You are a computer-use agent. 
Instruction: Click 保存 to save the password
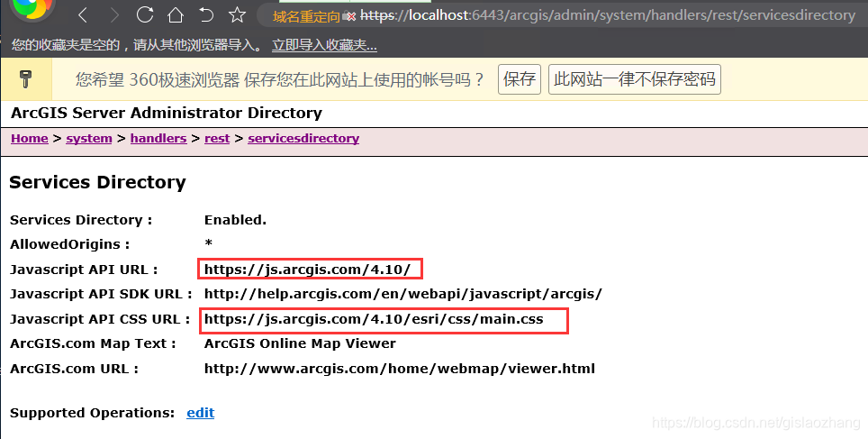[520, 79]
